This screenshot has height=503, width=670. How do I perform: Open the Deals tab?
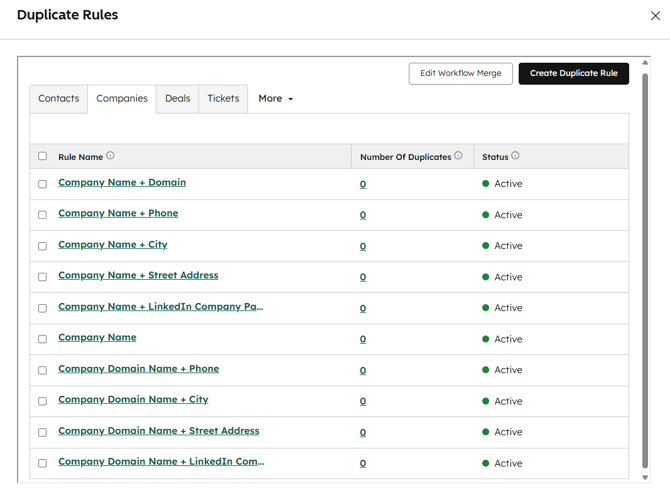pos(177,99)
